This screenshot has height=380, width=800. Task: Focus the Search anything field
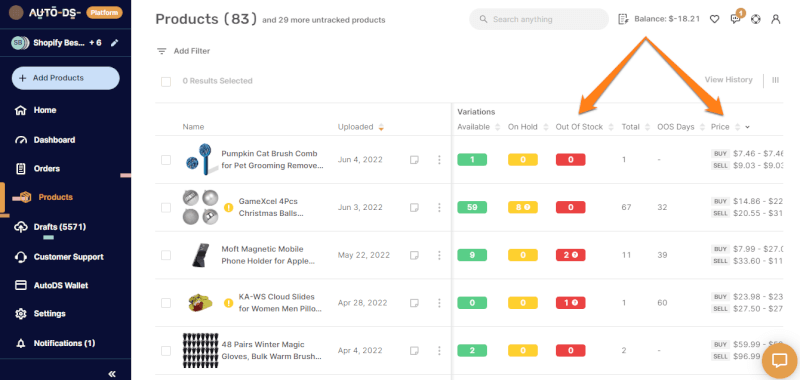pos(539,19)
